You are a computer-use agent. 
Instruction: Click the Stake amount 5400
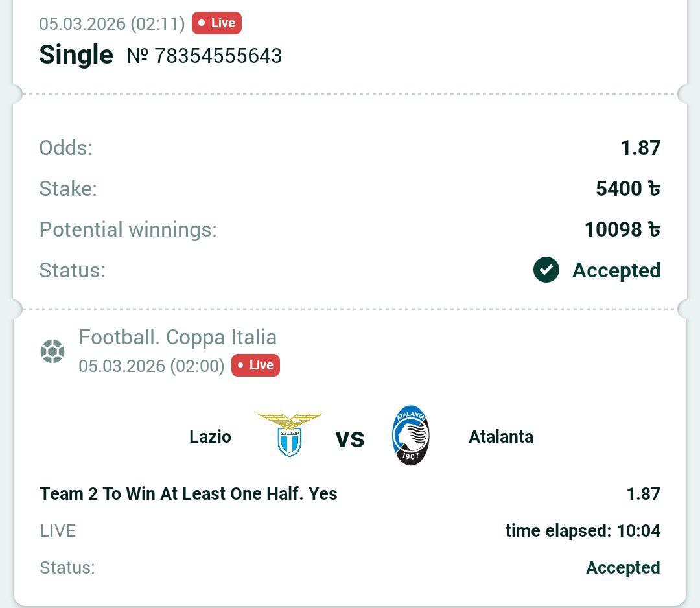[x=619, y=189]
